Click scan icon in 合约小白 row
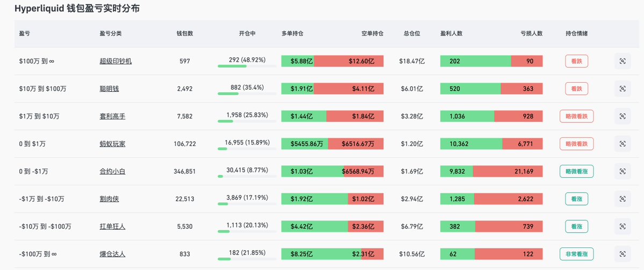The image size is (644, 270). [x=622, y=171]
